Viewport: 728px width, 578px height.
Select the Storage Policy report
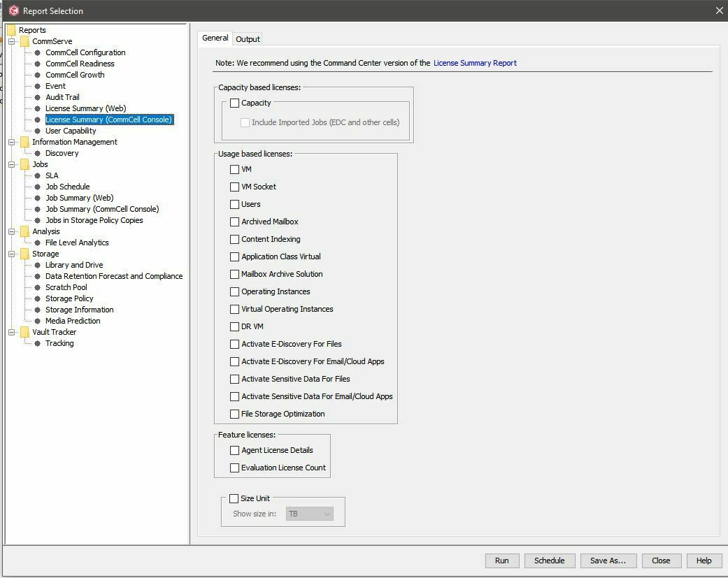pos(69,298)
